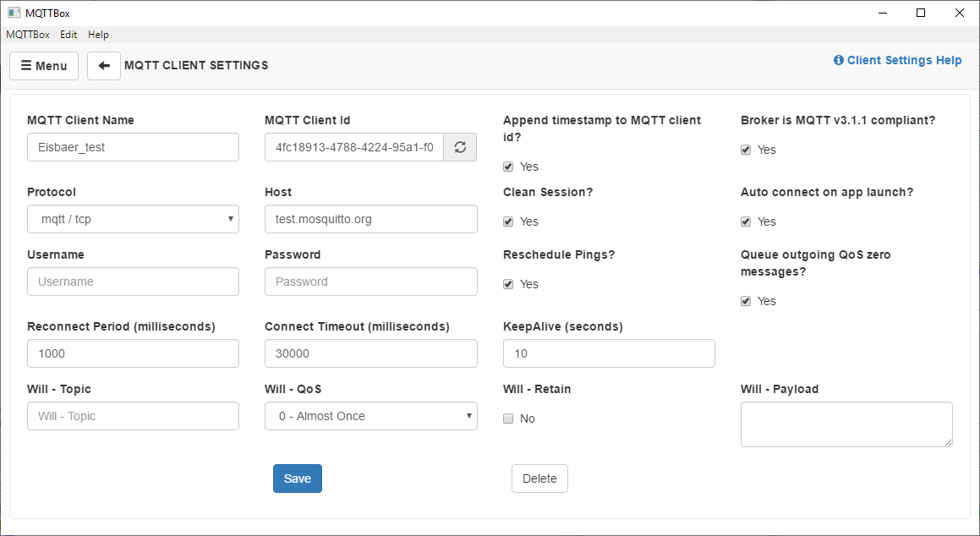Toggle Auto connect on app launch checkbox
This screenshot has width=980, height=536.
(x=746, y=222)
